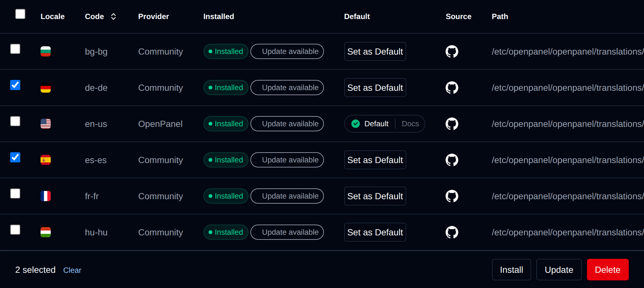The width and height of the screenshot is (644, 288).
Task: Click the Installed column header
Action: (219, 16)
